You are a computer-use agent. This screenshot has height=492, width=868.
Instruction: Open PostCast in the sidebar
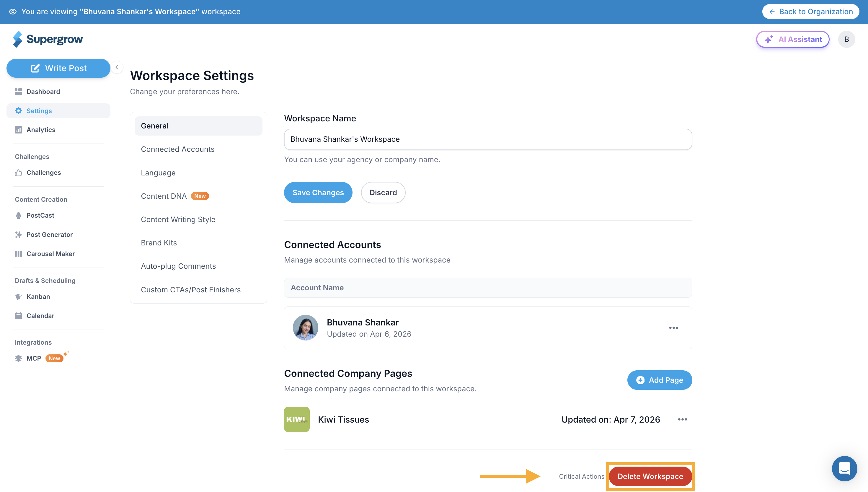coord(58,216)
